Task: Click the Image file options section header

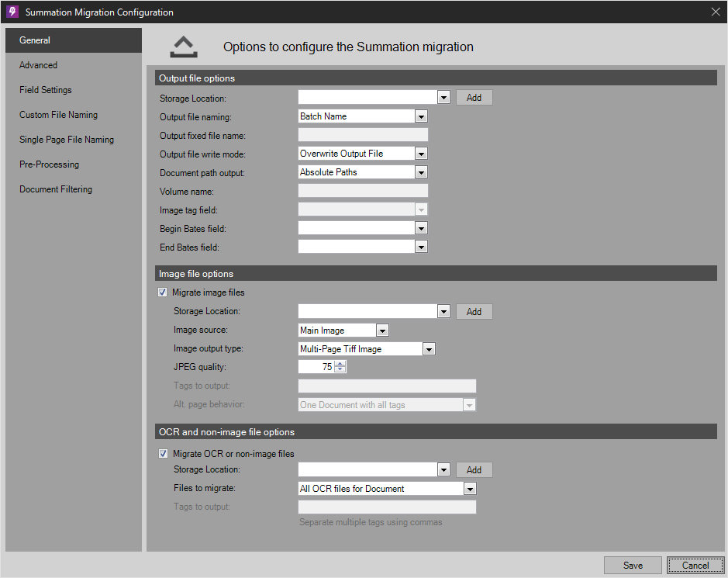Action: [436, 274]
